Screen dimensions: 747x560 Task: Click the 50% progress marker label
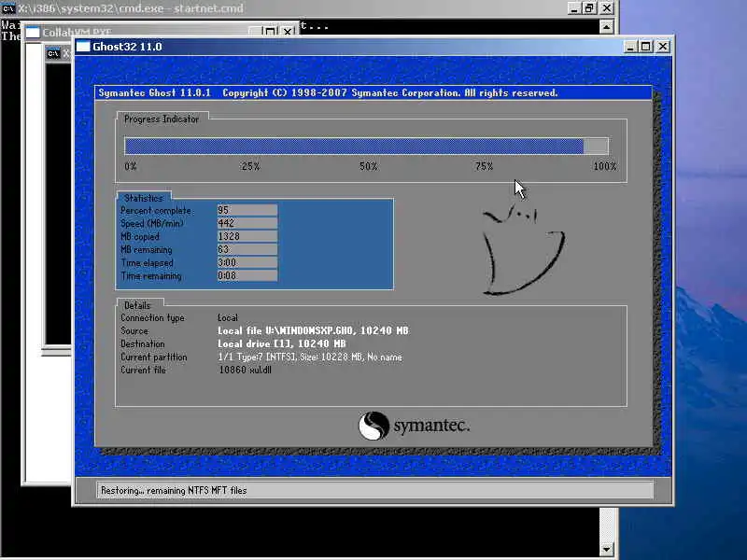click(368, 166)
